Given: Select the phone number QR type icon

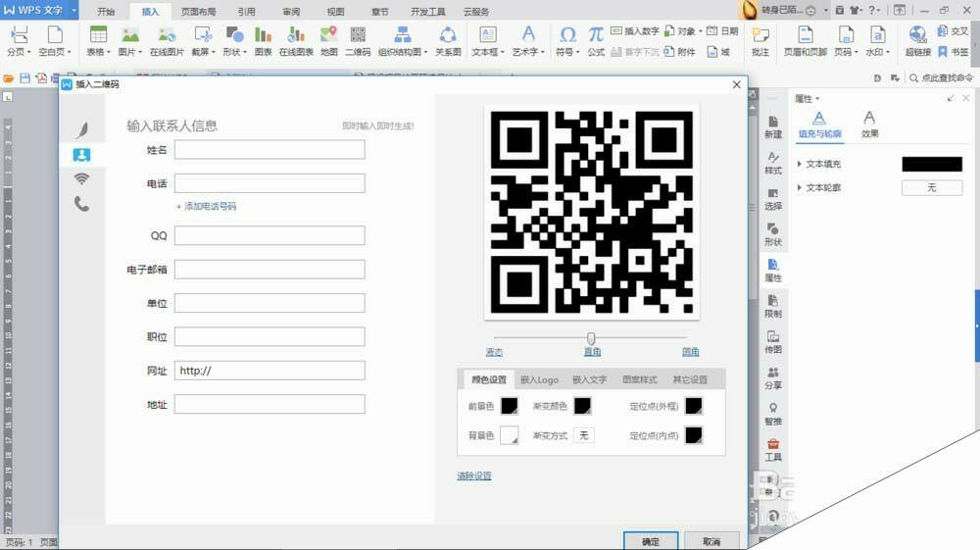Looking at the screenshot, I should coord(82,204).
